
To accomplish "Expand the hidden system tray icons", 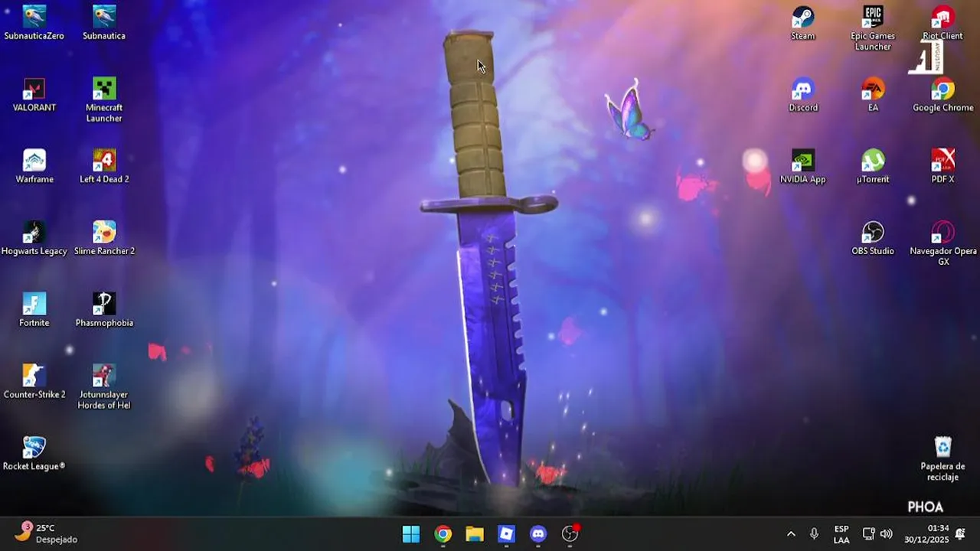I will (791, 533).
